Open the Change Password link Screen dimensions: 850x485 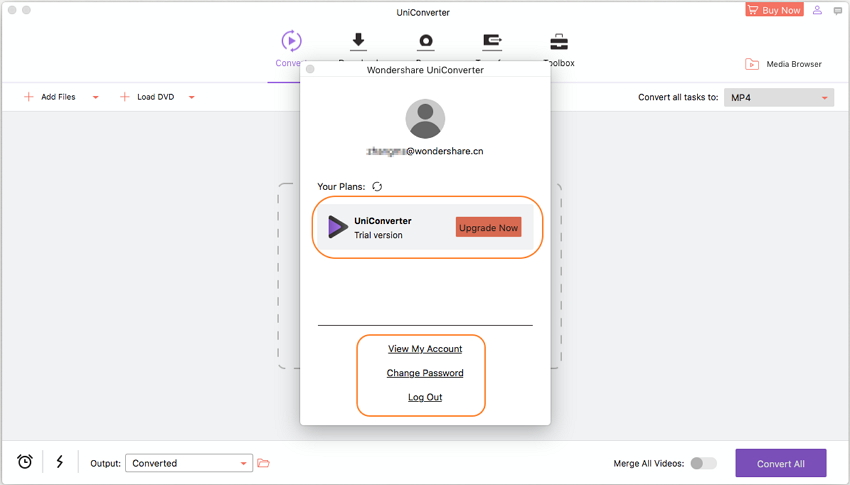pos(425,373)
